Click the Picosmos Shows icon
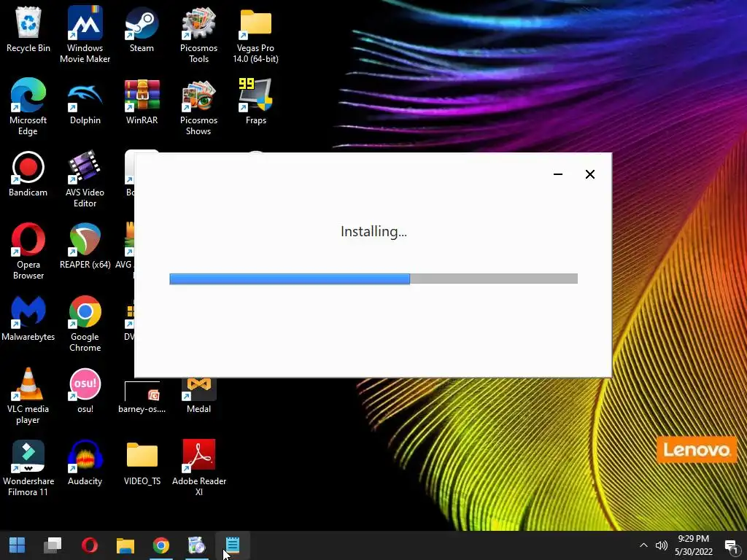 tap(198, 106)
